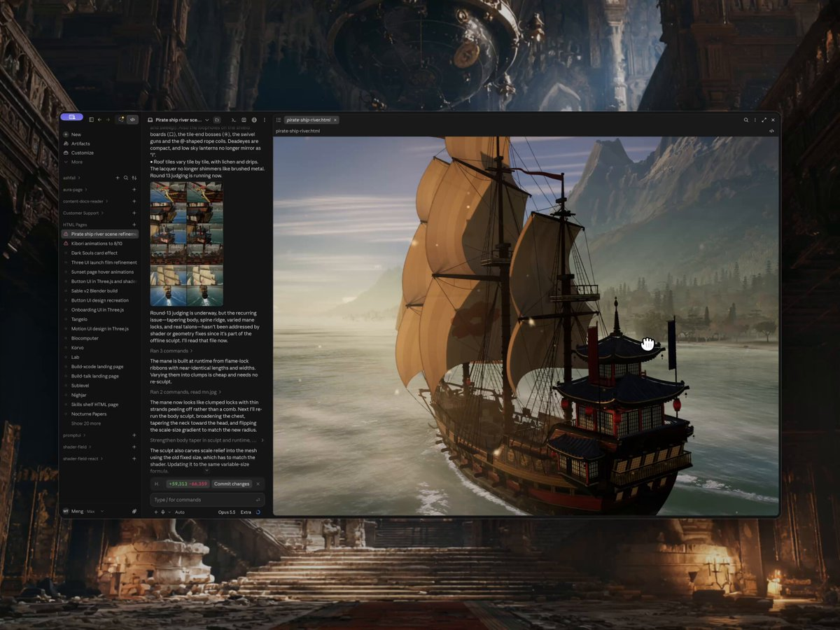Open the terminal icon in chat header
This screenshot has width=840, height=630.
tap(234, 120)
